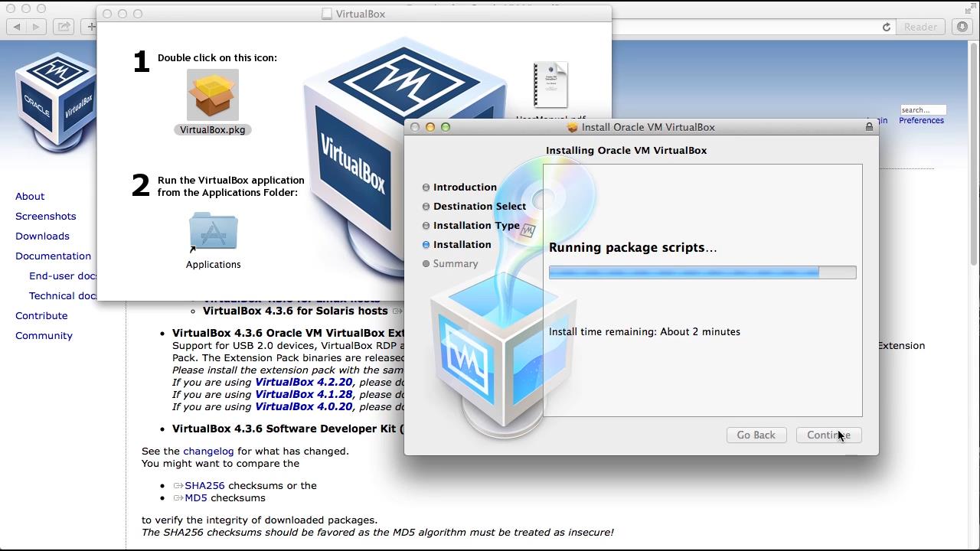The image size is (980, 551).
Task: Open the Technical docs link
Action: click(63, 295)
